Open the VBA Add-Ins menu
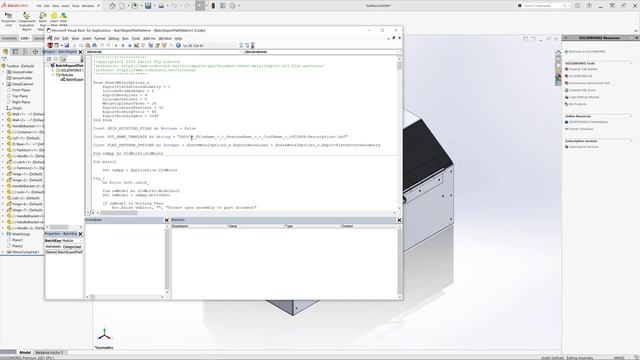640x360 pixels. [149, 38]
